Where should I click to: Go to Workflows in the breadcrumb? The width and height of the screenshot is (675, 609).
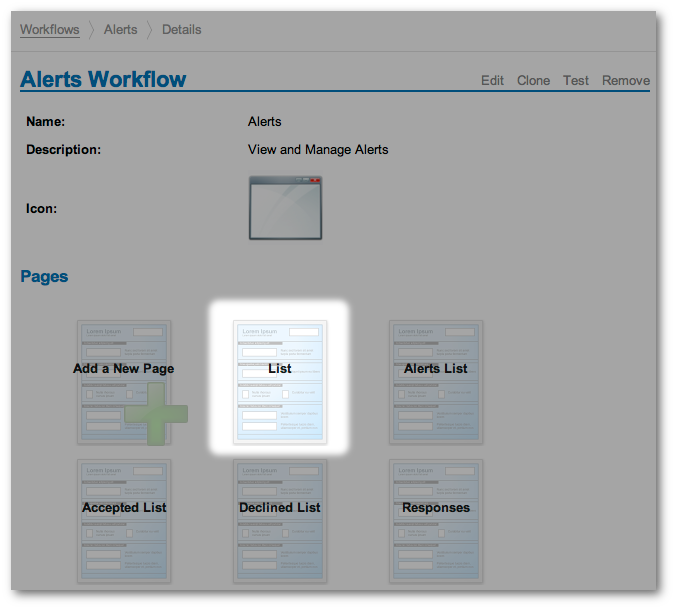[x=50, y=30]
